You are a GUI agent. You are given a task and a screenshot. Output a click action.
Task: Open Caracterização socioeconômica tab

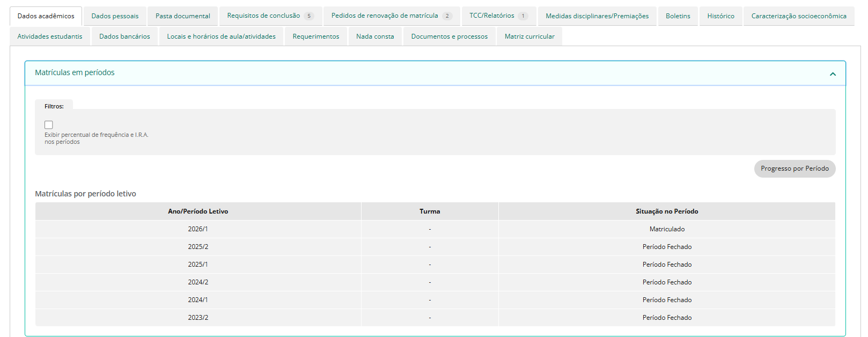click(798, 16)
